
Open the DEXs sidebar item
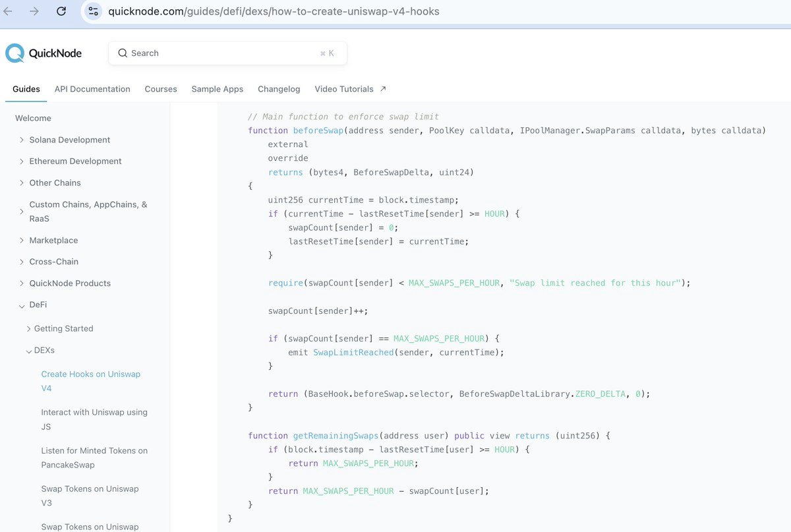coord(44,351)
